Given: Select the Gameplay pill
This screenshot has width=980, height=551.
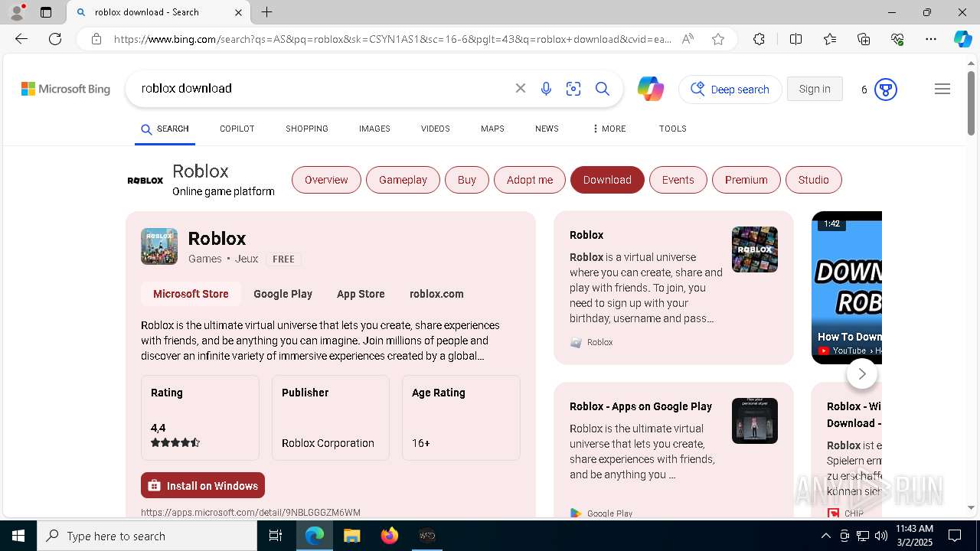Looking at the screenshot, I should pyautogui.click(x=403, y=180).
